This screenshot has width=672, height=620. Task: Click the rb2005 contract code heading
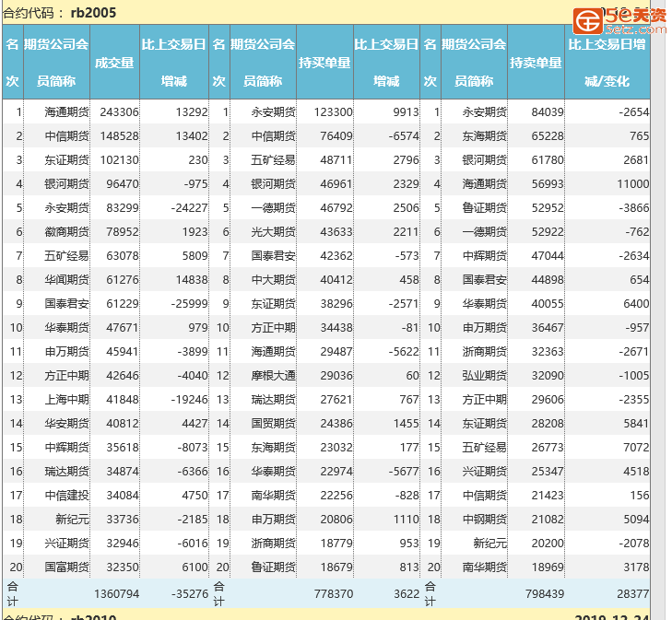pos(93,12)
